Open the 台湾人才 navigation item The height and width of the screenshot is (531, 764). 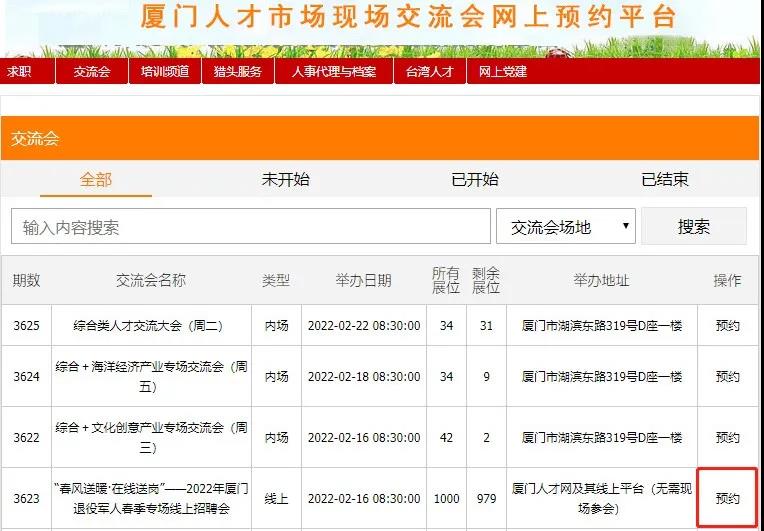[x=429, y=72]
